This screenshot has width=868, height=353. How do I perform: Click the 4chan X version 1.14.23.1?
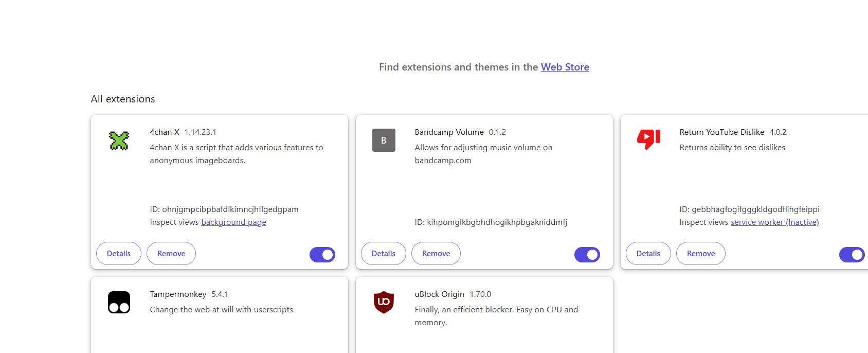[201, 132]
